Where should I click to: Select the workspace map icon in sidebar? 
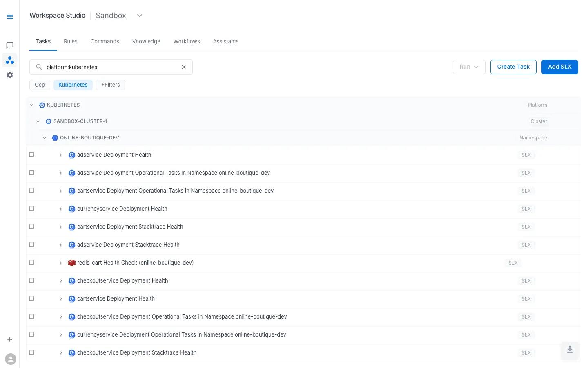pos(10,60)
